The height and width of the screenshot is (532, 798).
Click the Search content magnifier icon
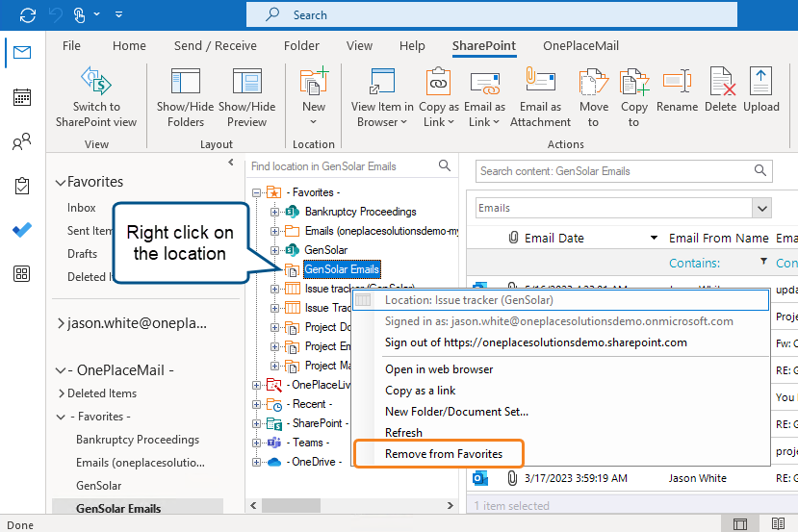[760, 171]
